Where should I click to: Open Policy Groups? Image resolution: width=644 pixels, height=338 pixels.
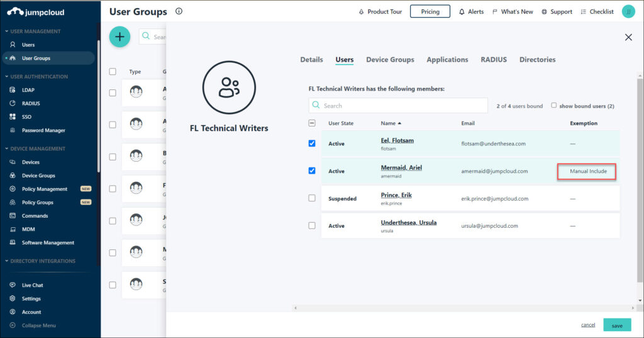(x=37, y=202)
